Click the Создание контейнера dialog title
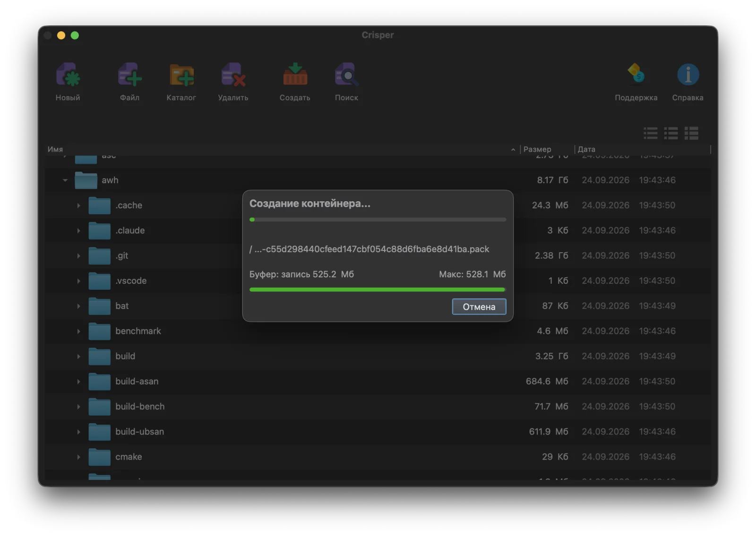The image size is (756, 537). point(310,204)
